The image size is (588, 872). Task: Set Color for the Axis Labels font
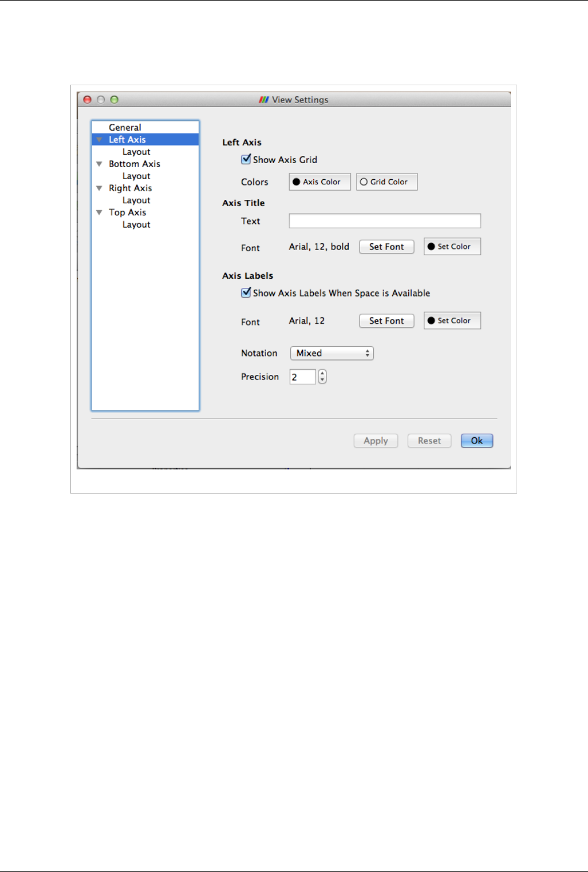452,321
